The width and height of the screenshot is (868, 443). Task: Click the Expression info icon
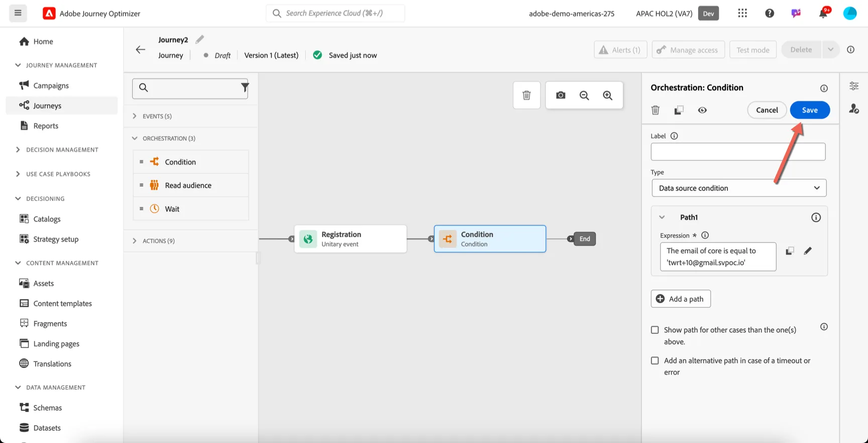(x=705, y=235)
